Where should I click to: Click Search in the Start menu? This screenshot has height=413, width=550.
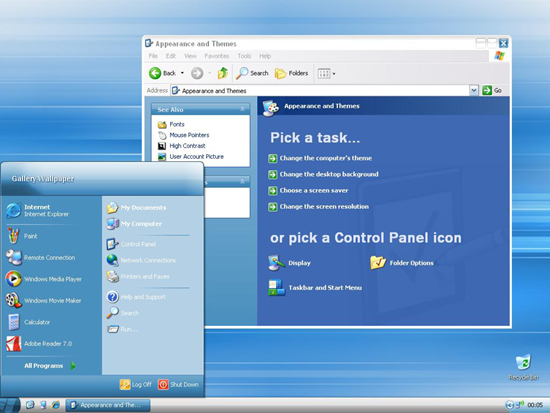click(x=123, y=313)
